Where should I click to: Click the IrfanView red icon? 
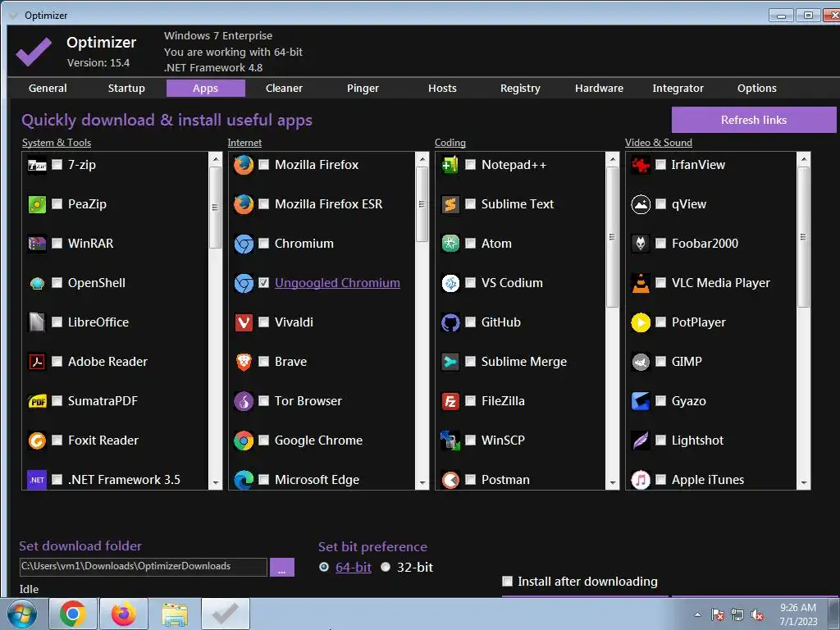(x=641, y=165)
